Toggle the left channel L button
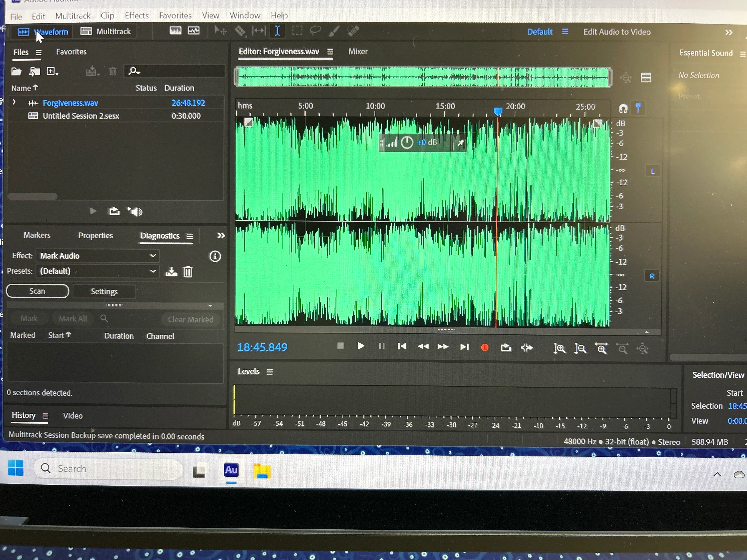Viewport: 747px width, 560px height. 653,171
